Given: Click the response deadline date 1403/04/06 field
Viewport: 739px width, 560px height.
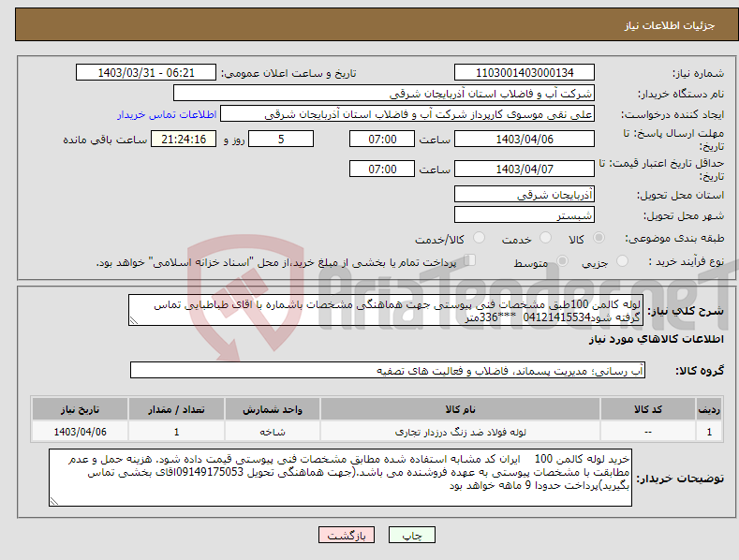Looking at the screenshot, I should point(525,139).
